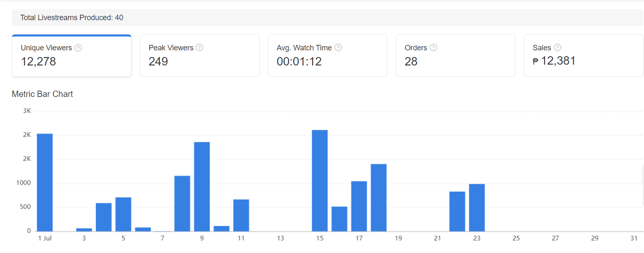Pick the bar for day 18
Viewport: 644px width, 253px height.
pos(379,198)
